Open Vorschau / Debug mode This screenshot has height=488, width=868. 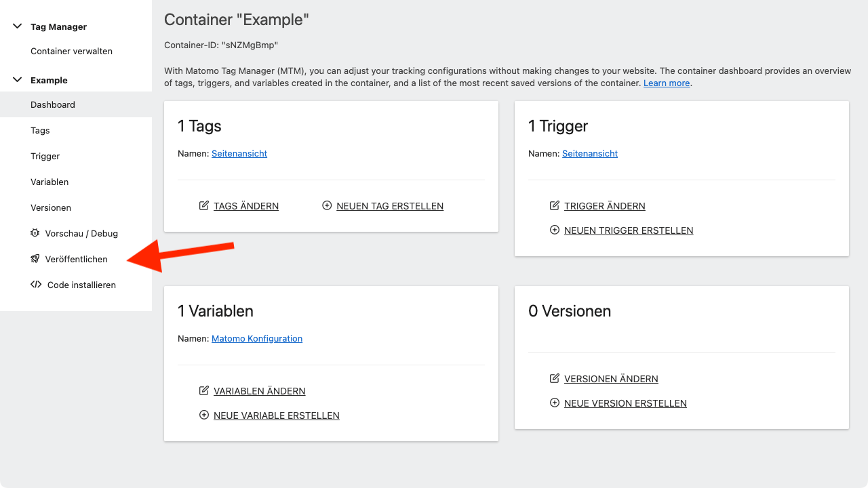click(76, 233)
